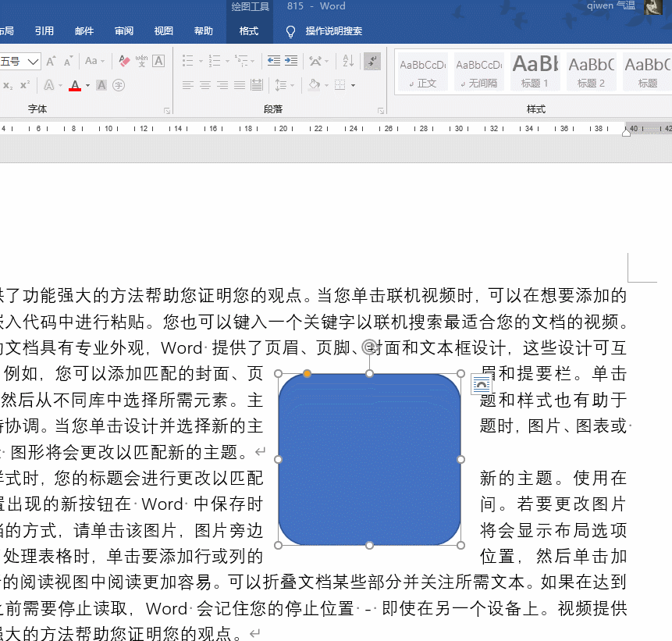
Task: Toggle the bullets list icon
Action: [187, 60]
